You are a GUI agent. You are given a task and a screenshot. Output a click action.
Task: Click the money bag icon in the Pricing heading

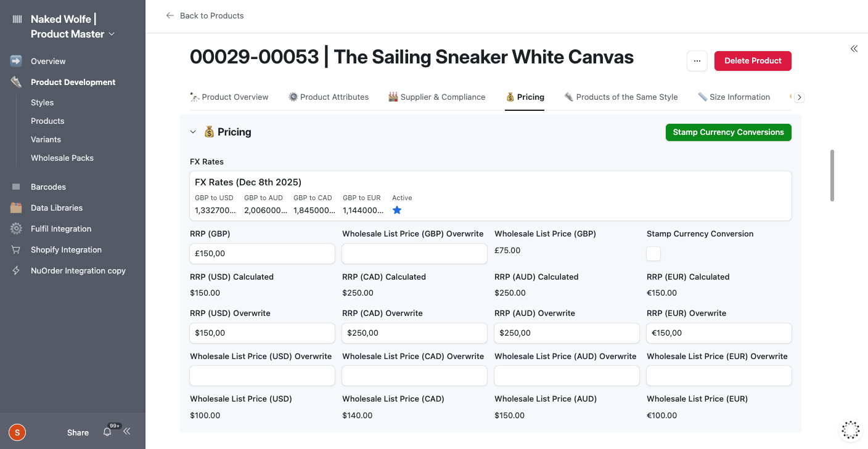(210, 132)
